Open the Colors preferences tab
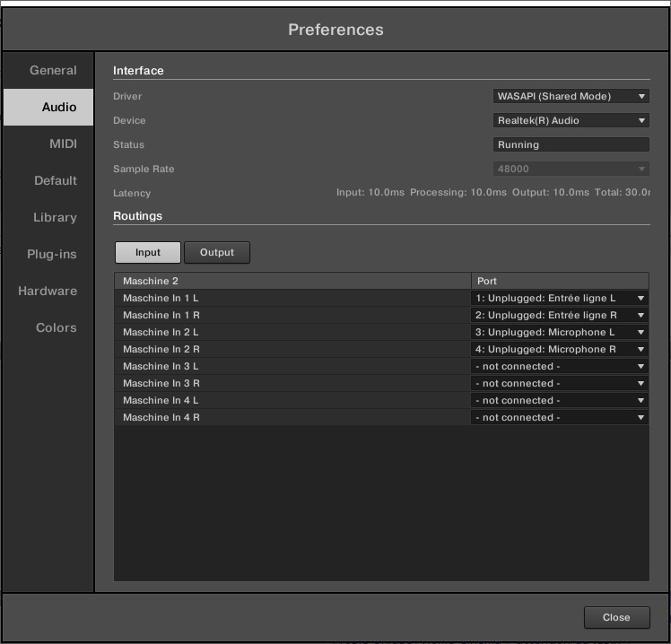 coord(48,327)
